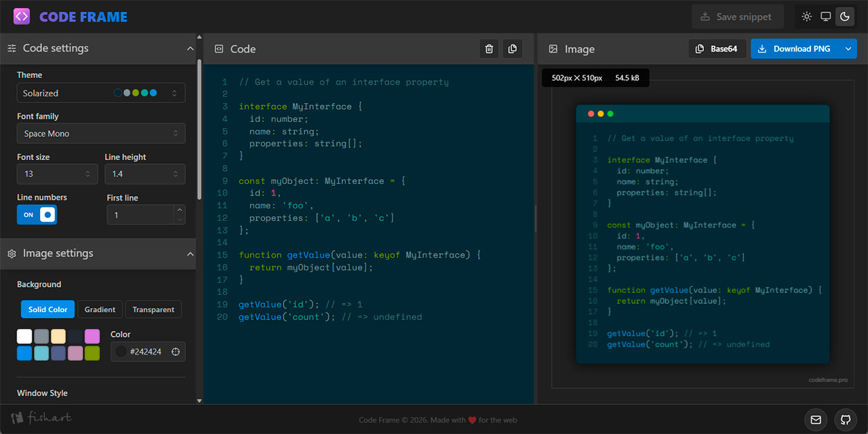Viewport: 868px width, 434px height.
Task: Click scrollbar down arrow in settings panel
Action: 199,401
